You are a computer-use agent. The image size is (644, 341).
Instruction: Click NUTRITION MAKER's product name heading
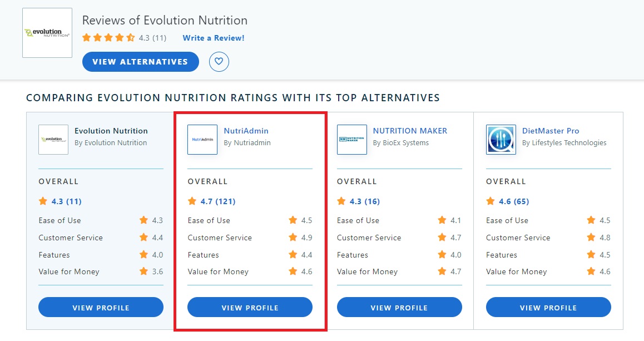(410, 131)
